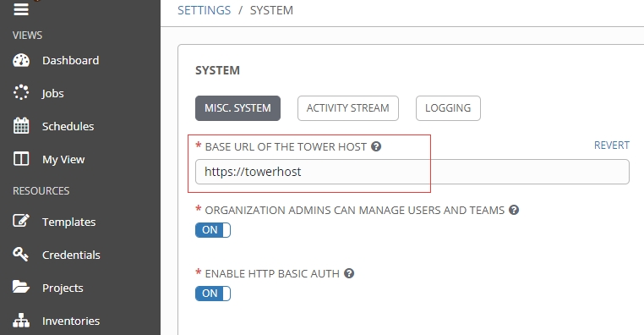
Task: Open My View in sidebar
Action: pos(63,160)
